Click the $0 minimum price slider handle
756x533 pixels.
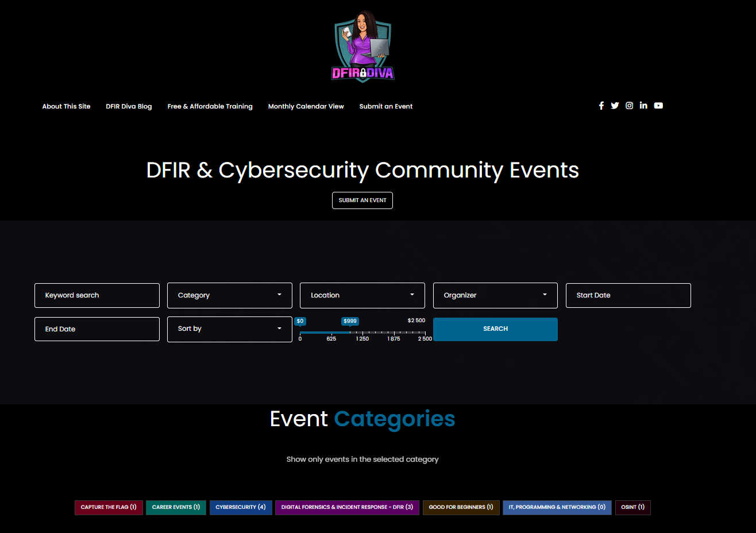(300, 322)
